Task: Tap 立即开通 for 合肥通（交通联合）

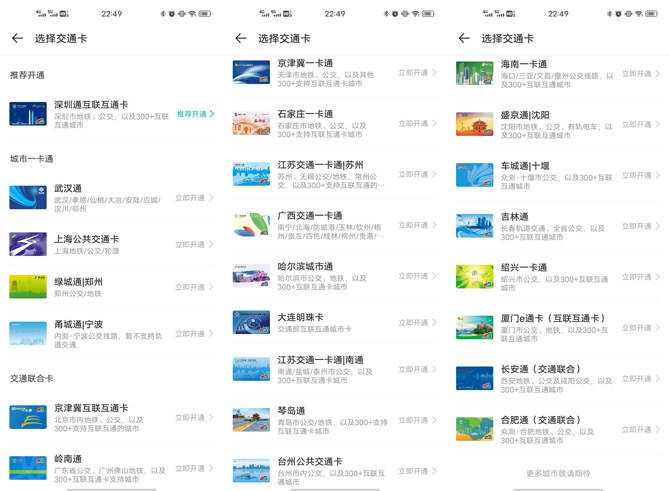Action: coord(641,429)
